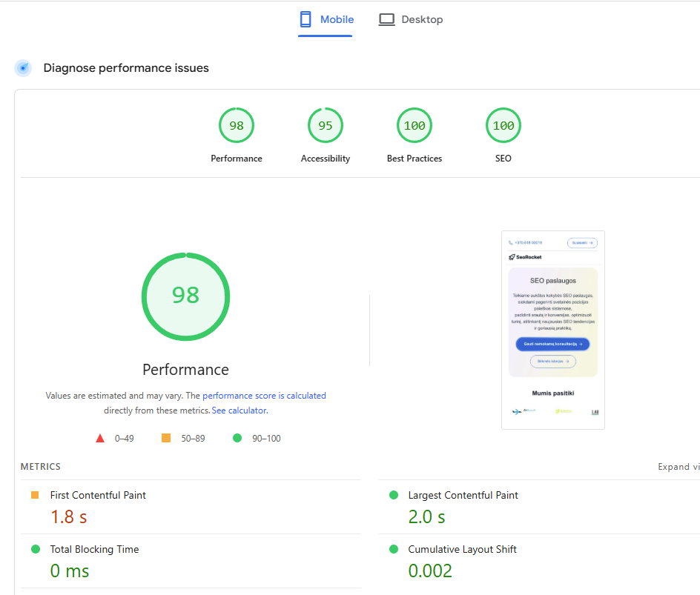Click the Best Practices gauge showing 100
This screenshot has width=700, height=595.
[x=414, y=125]
